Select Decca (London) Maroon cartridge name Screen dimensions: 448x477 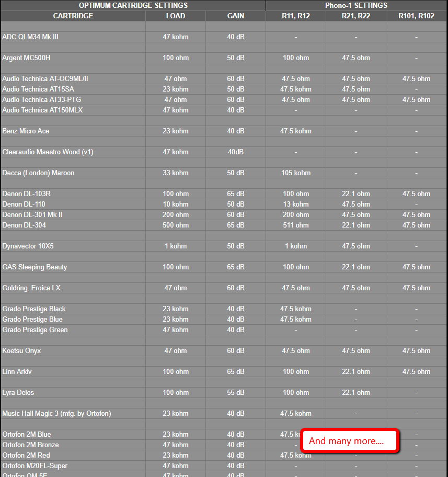[x=38, y=173]
